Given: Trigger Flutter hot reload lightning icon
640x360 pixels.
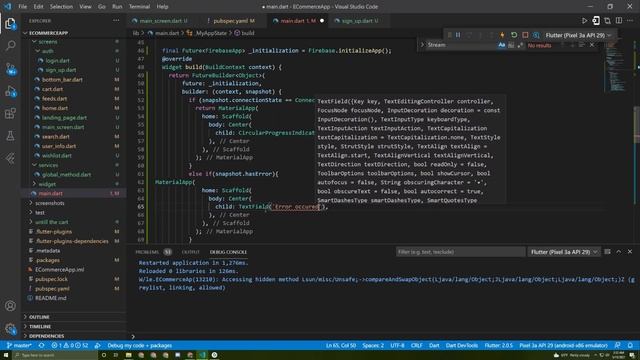Looking at the screenshot, I should [x=502, y=35].
